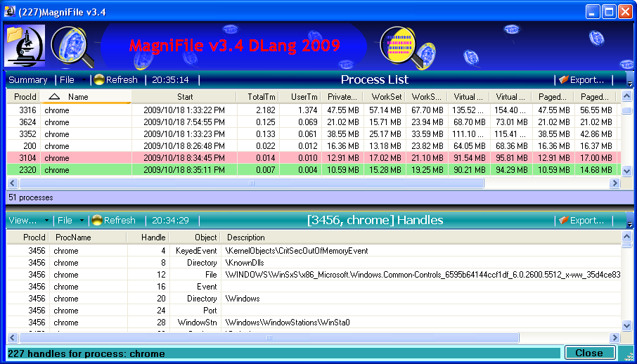Sort process list by WorkSet column
The width and height of the screenshot is (637, 364).
[x=385, y=97]
